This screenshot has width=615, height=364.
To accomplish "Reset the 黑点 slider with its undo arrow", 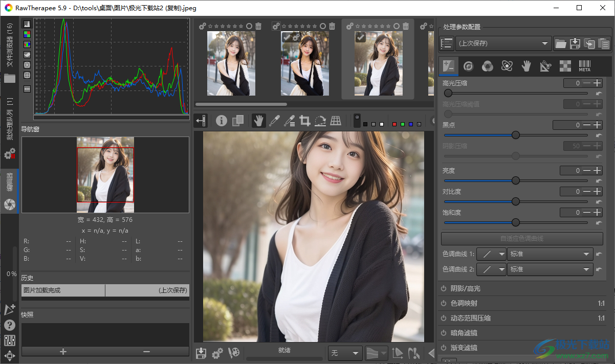I will pyautogui.click(x=599, y=135).
